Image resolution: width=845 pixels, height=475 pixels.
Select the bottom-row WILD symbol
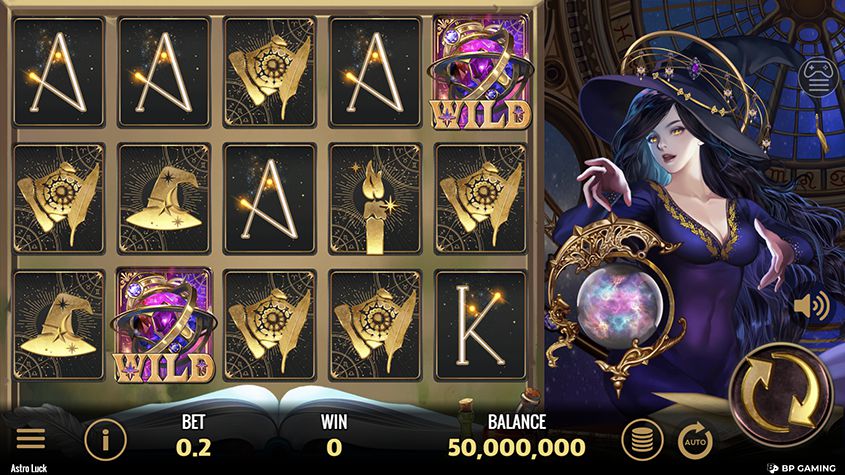pos(164,325)
